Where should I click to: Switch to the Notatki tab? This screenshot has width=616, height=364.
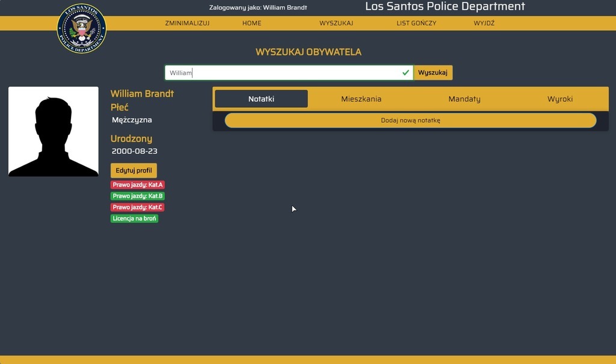[261, 99]
